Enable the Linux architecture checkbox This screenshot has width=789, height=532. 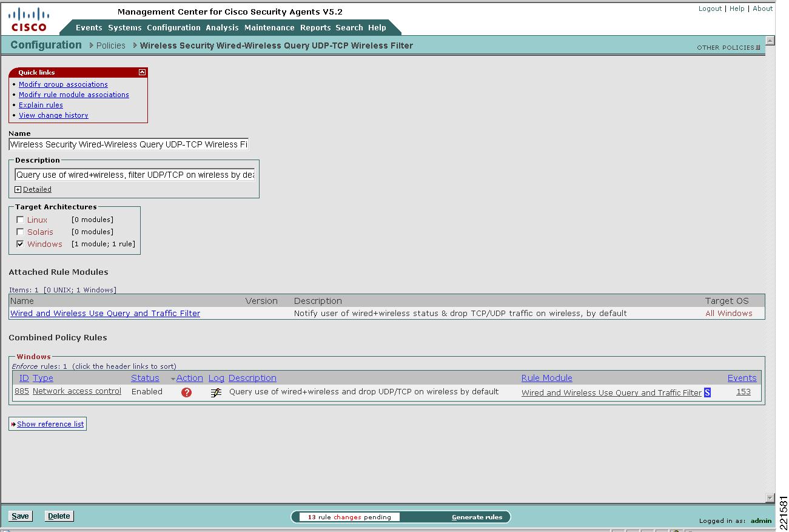[x=20, y=220]
